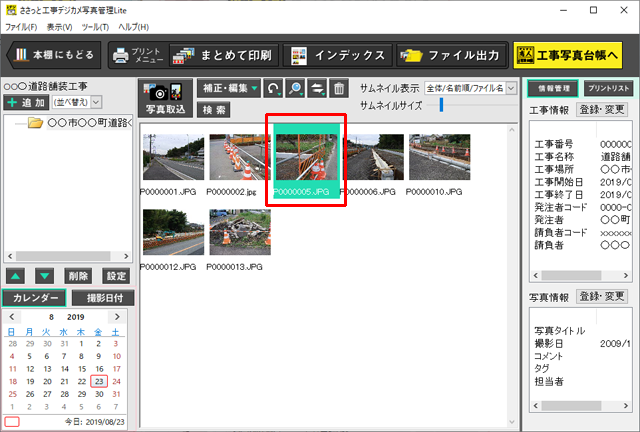Image resolution: width=640 pixels, height=432 pixels.
Task: Click up arrow of thumbnail area scrollbar
Action: pyautogui.click(x=512, y=130)
